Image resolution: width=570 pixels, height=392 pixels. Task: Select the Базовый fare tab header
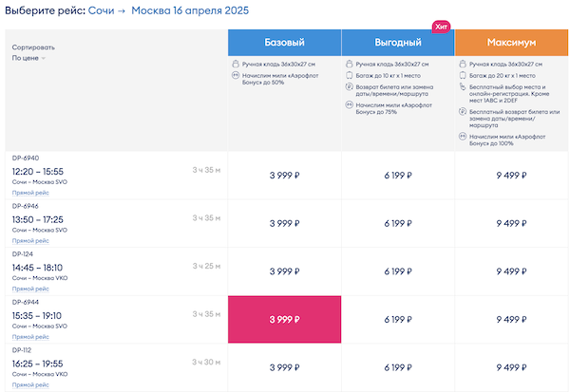[284, 43]
